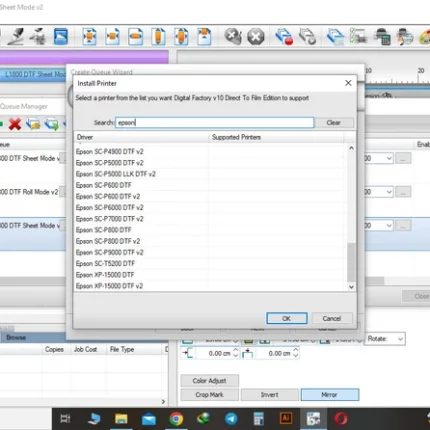The height and width of the screenshot is (430, 430).
Task: Toggle the Invert option
Action: tap(270, 395)
